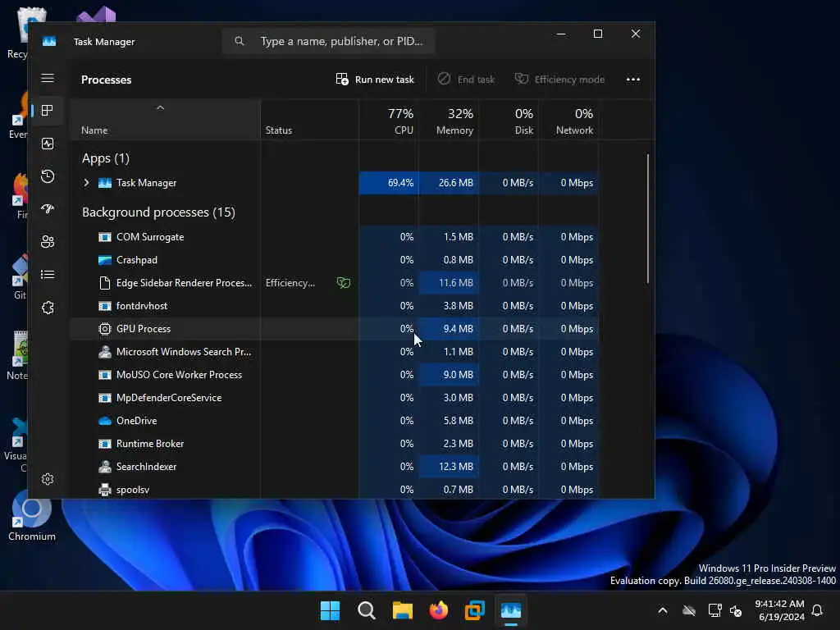
Task: Select the fontdrvhost process
Action: click(x=335, y=306)
